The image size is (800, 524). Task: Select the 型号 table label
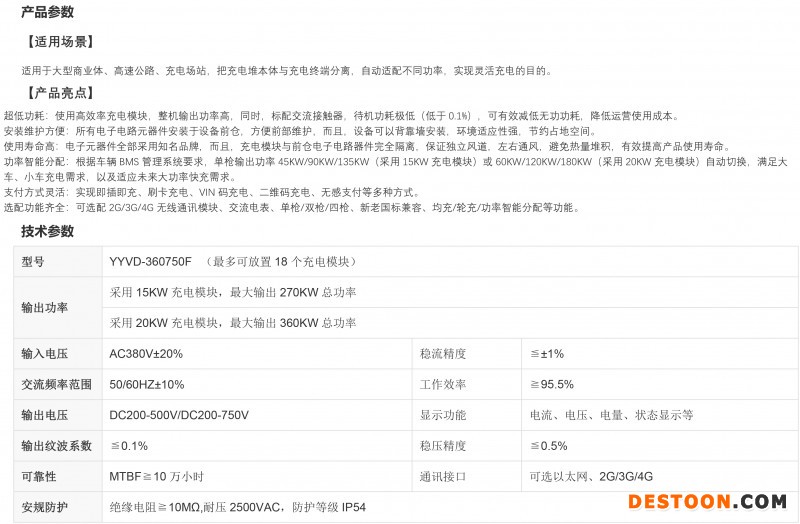coord(33,262)
